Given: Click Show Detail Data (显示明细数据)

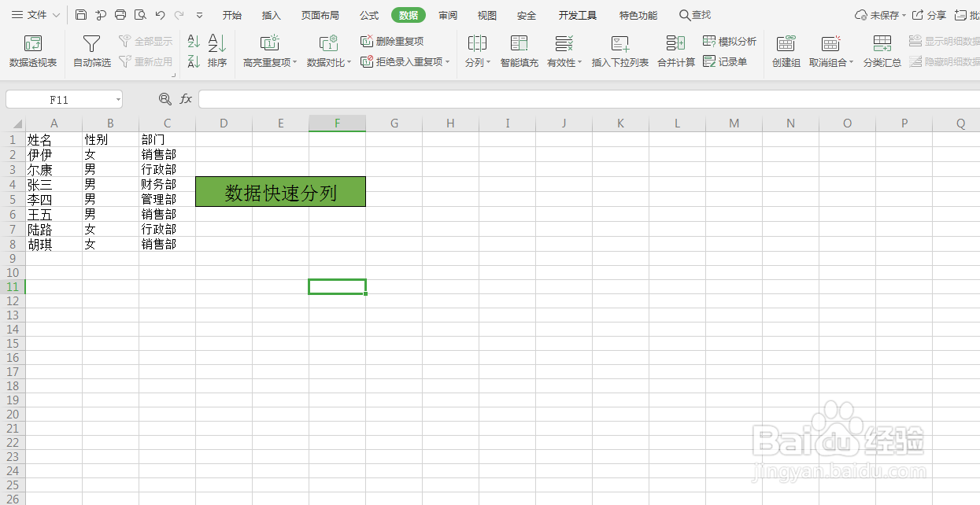Looking at the screenshot, I should click(x=944, y=41).
